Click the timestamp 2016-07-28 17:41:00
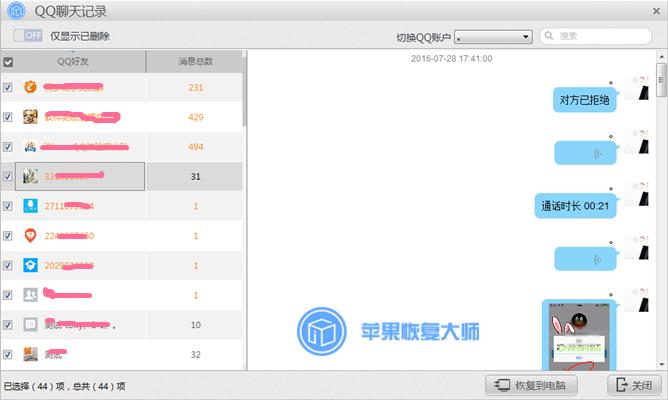 click(452, 59)
